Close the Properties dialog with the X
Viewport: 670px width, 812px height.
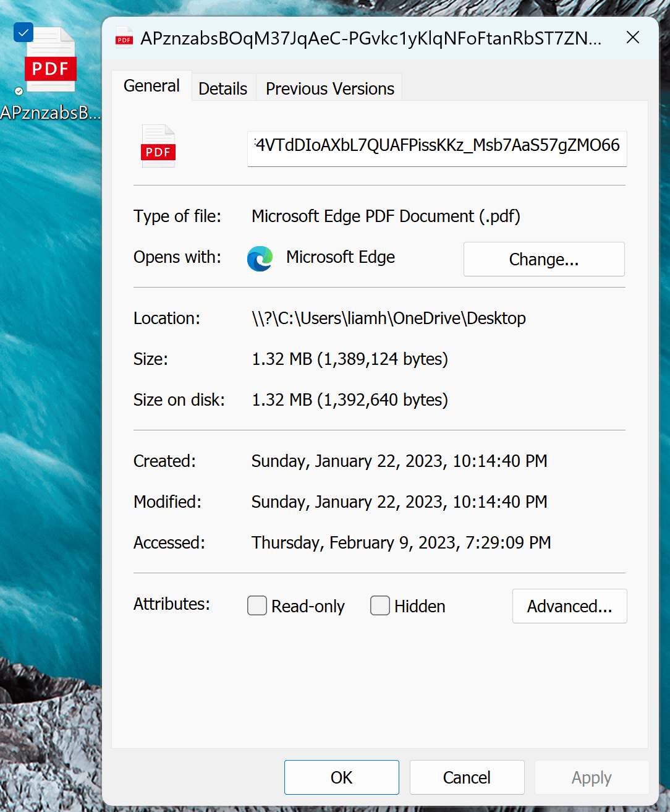click(633, 38)
